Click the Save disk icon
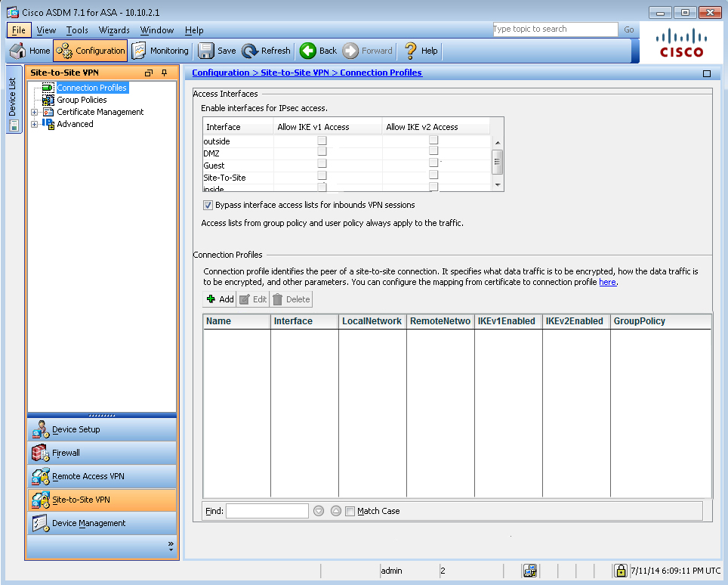 [x=205, y=51]
